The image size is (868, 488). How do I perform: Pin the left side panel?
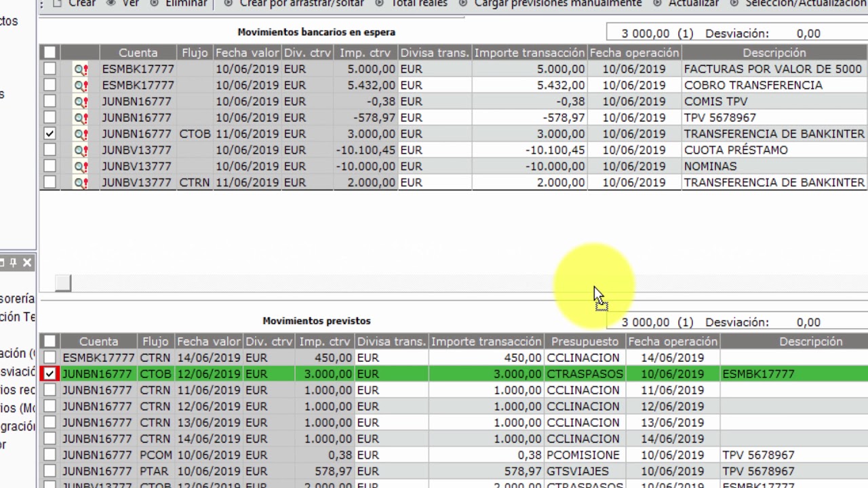13,262
